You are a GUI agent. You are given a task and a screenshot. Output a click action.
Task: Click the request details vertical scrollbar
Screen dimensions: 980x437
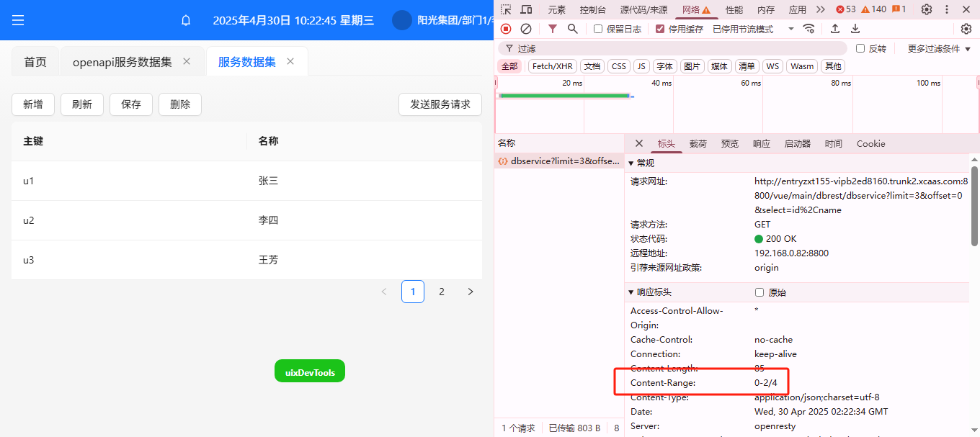[975, 206]
